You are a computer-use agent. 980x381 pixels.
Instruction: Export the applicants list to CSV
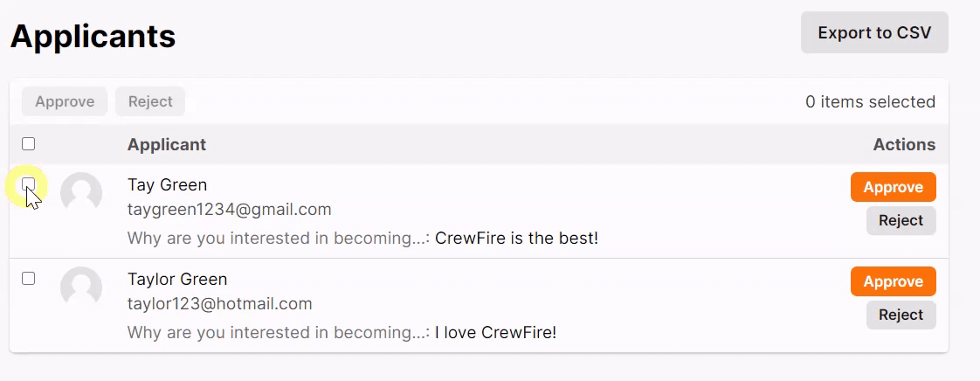tap(874, 32)
